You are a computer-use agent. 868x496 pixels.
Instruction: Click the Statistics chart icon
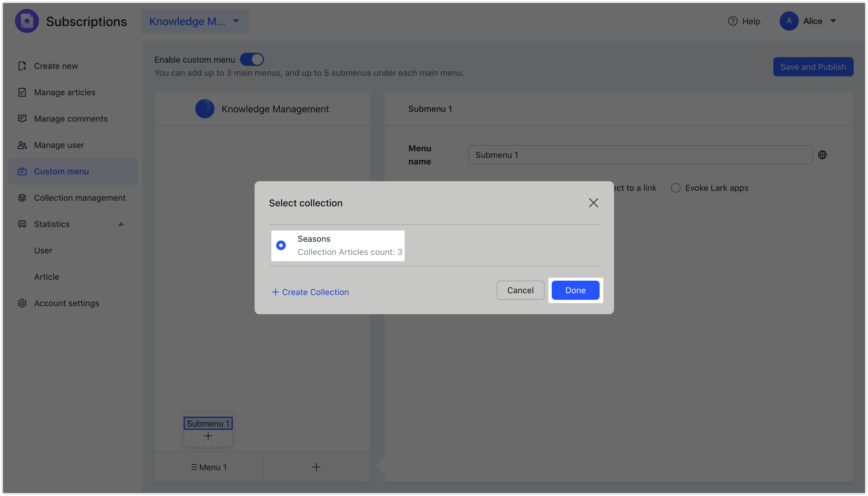(x=22, y=224)
